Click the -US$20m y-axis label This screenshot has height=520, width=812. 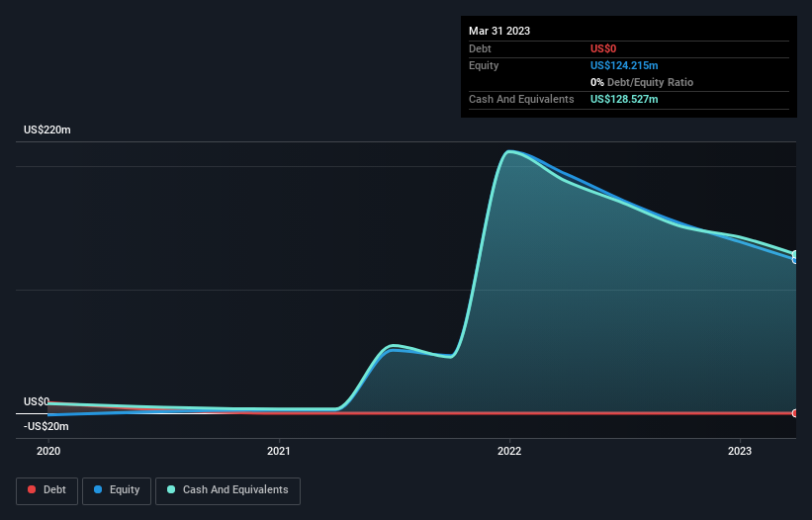pos(46,426)
